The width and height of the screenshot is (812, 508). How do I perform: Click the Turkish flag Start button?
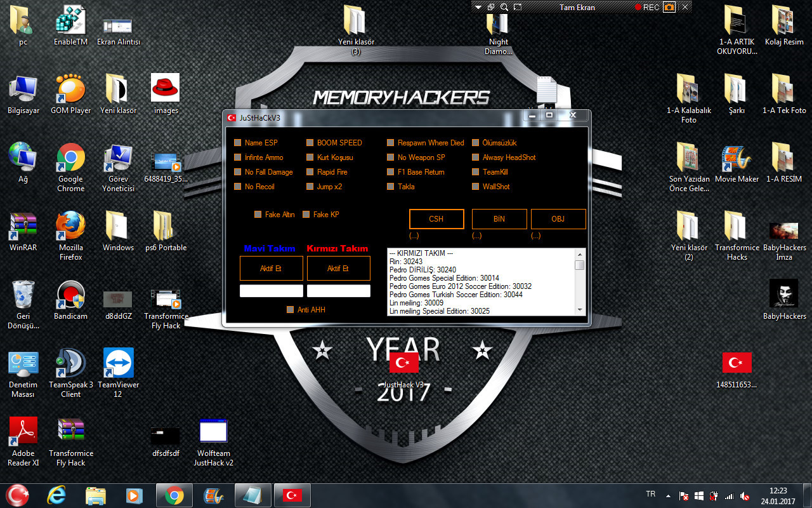[x=18, y=495]
